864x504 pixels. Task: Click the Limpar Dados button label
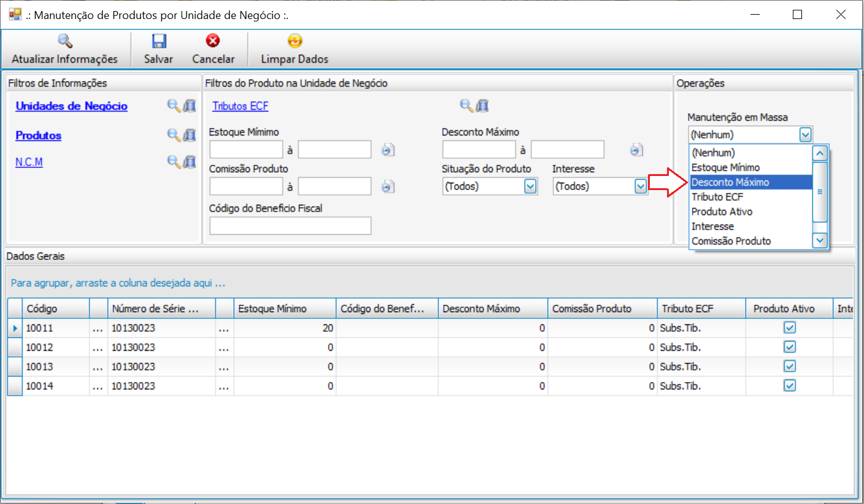point(295,59)
